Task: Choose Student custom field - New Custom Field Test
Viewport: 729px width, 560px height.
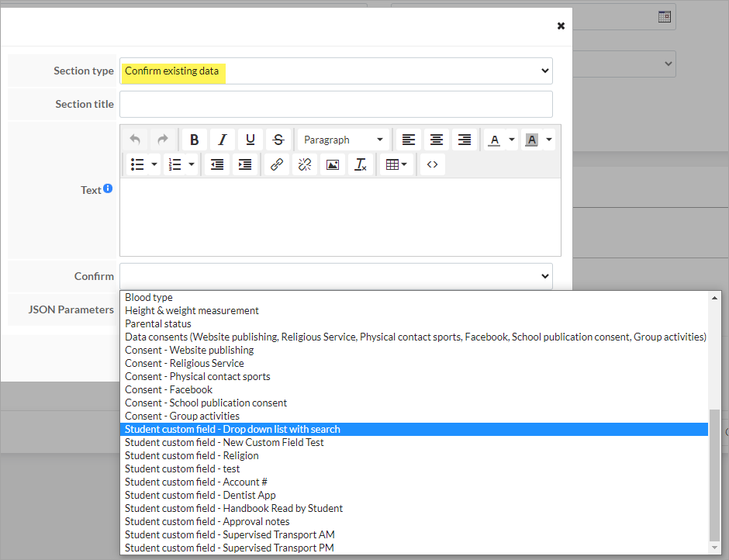Action: [414, 442]
